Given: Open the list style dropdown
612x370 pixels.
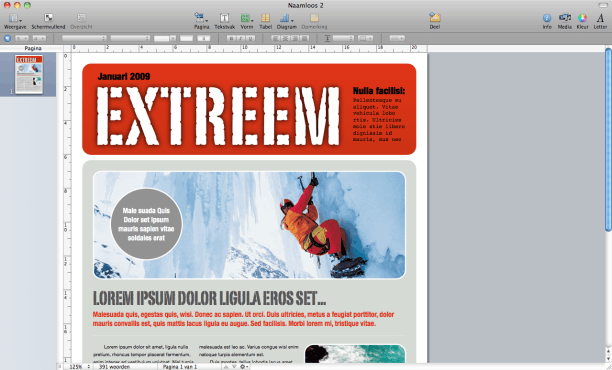Looking at the screenshot, I should [x=397, y=38].
